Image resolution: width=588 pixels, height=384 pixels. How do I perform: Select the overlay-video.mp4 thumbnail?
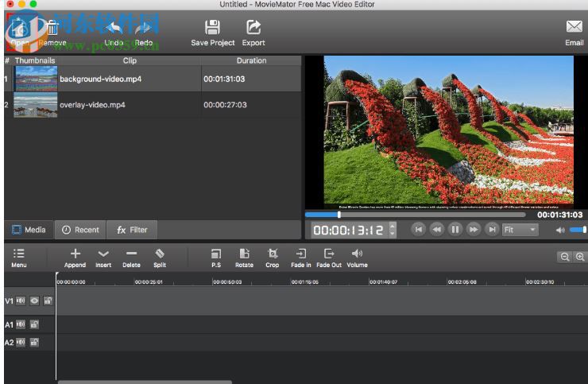[x=36, y=105]
